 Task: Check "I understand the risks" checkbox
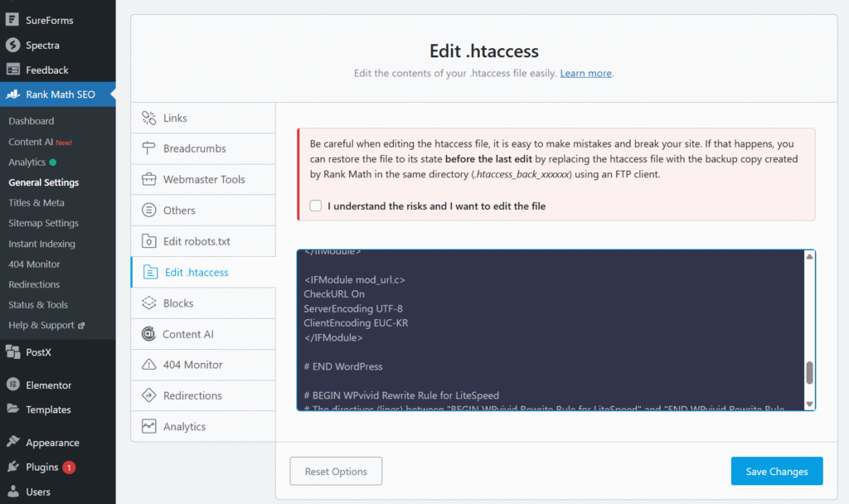pos(316,206)
